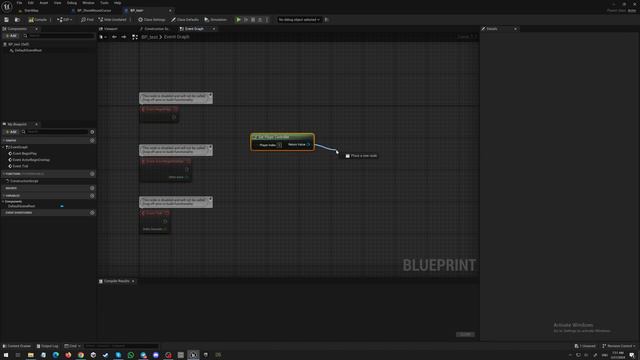Open the Output Log
The height and width of the screenshot is (360, 640).
[48, 346]
